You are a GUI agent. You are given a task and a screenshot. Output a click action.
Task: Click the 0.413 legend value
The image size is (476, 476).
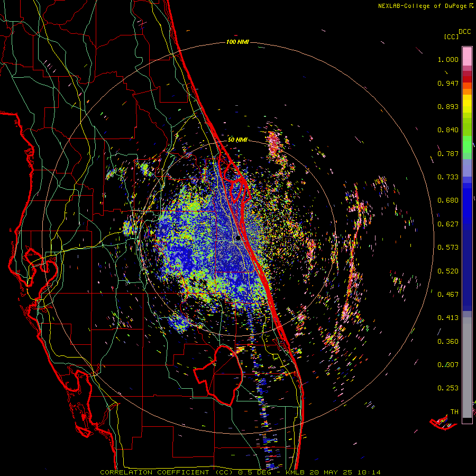(x=448, y=318)
